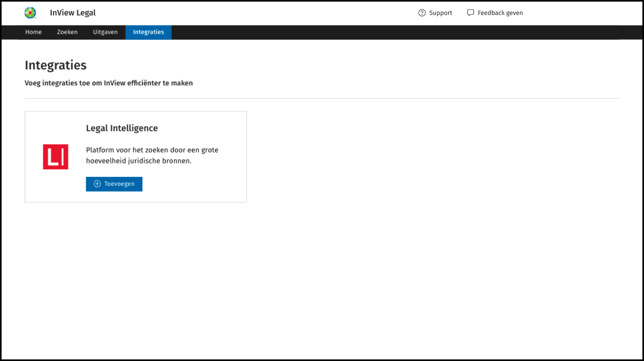This screenshot has height=361, width=644.
Task: Click the 'Feedback geven' link text
Action: 500,13
